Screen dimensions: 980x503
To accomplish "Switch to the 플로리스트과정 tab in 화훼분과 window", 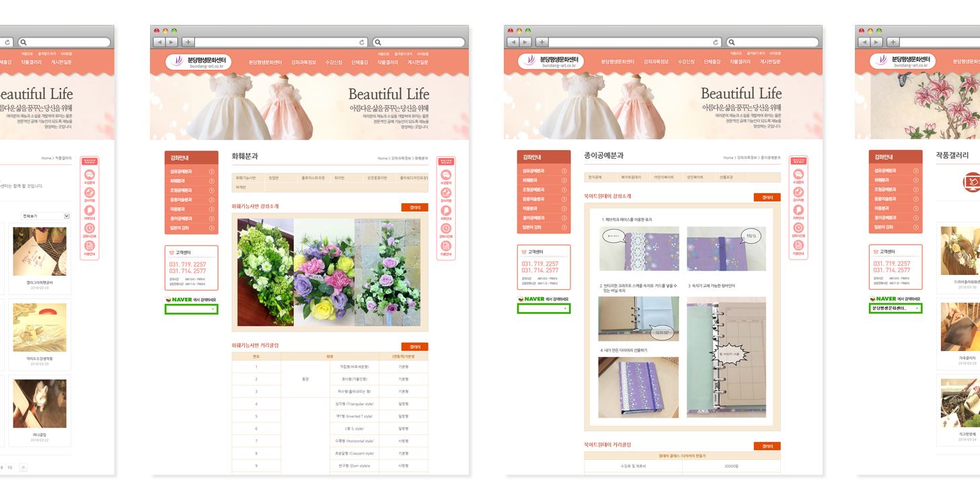I will click(313, 178).
